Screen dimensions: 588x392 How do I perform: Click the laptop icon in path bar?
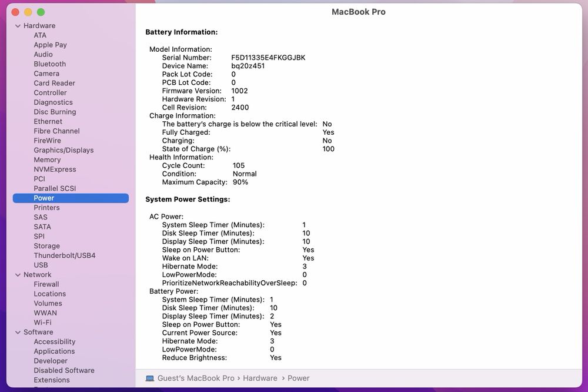(x=149, y=378)
